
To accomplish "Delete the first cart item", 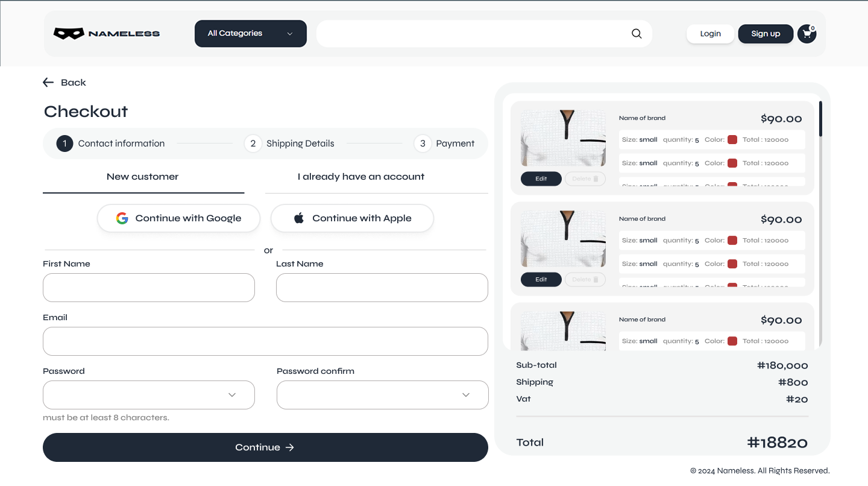I will pyautogui.click(x=585, y=178).
